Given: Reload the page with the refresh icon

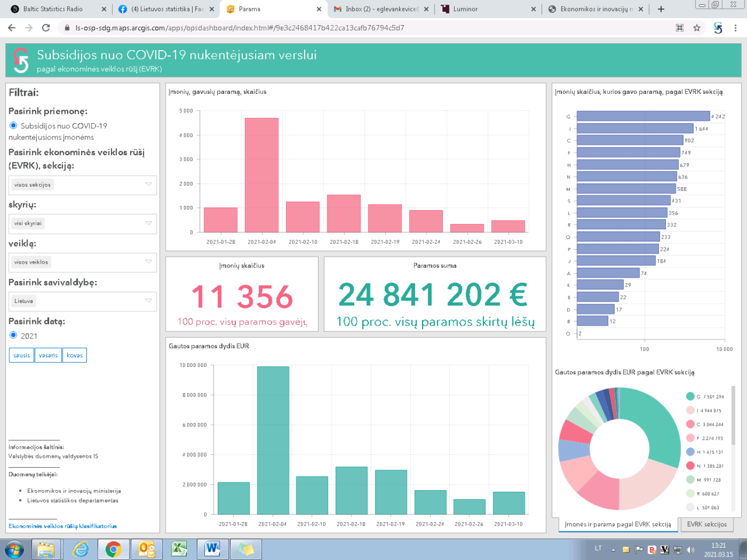Looking at the screenshot, I should click(x=46, y=27).
